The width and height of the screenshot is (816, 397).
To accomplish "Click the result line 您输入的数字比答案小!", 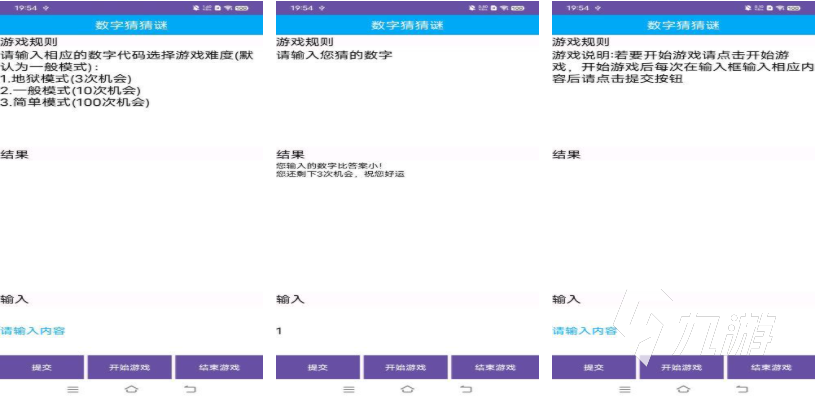I will click(329, 165).
